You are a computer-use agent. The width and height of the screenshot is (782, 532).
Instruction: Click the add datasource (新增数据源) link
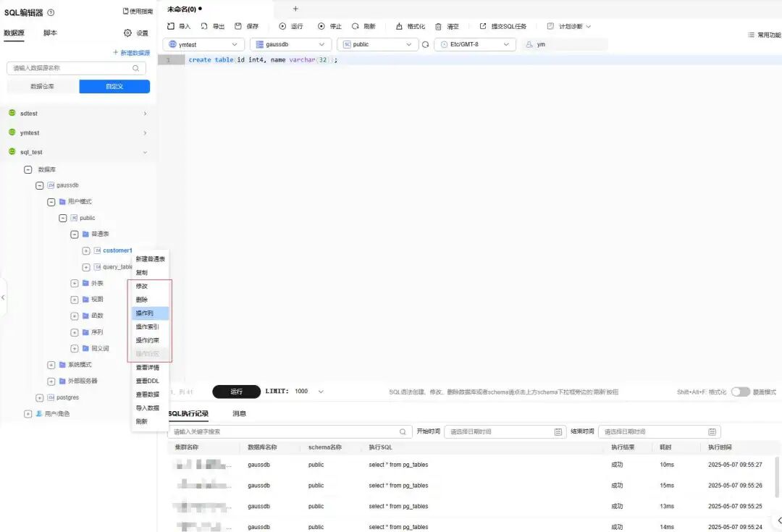(132, 52)
